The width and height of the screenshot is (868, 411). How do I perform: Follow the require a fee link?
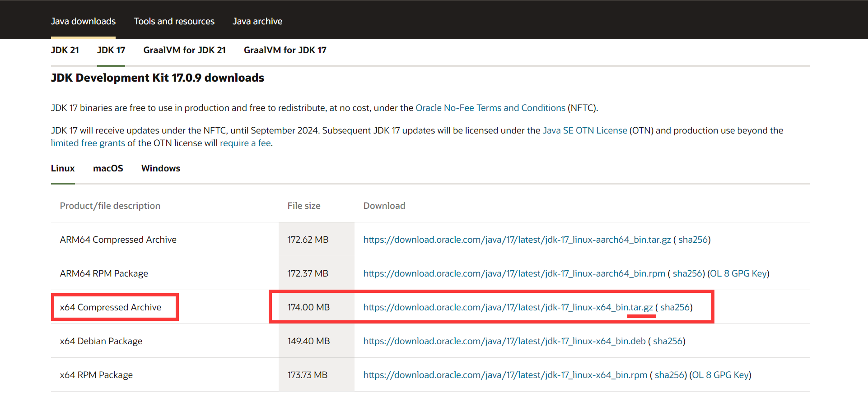[x=245, y=143]
